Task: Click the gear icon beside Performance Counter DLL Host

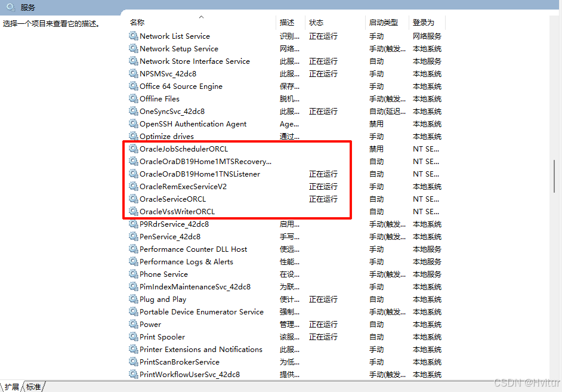Action: 133,249
